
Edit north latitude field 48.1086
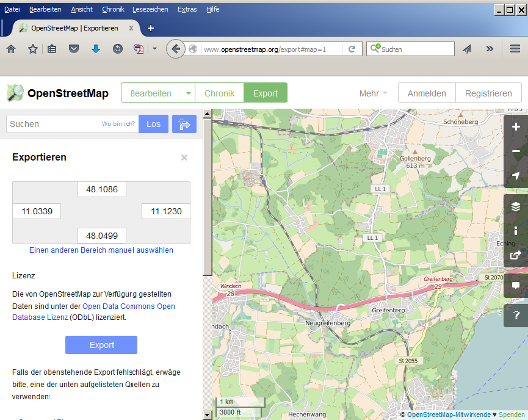102,189
